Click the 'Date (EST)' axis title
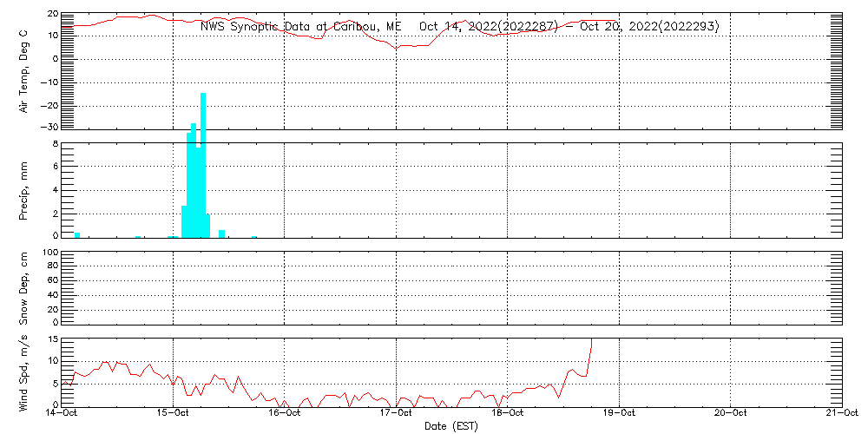 coord(451,426)
